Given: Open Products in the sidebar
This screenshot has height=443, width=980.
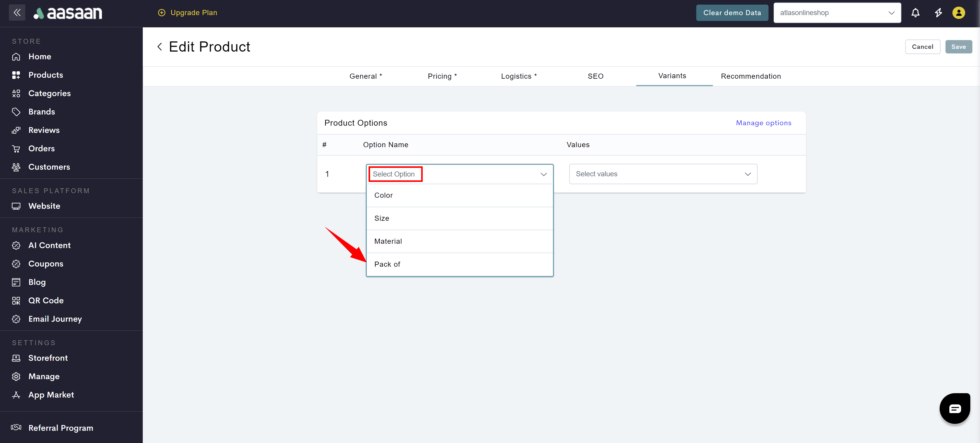Looking at the screenshot, I should click(x=46, y=75).
